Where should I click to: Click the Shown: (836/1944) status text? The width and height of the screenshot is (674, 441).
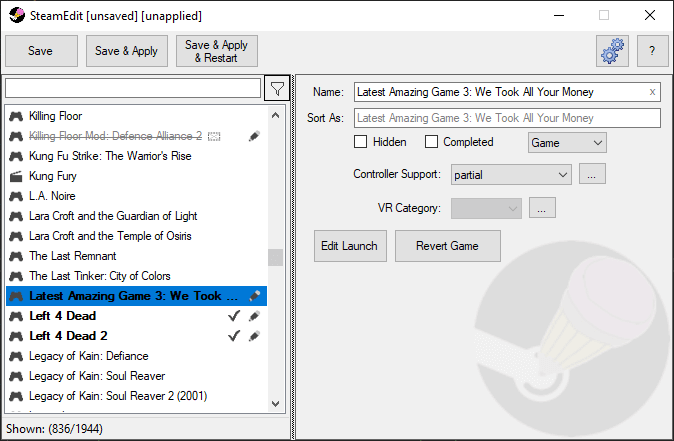(55, 429)
